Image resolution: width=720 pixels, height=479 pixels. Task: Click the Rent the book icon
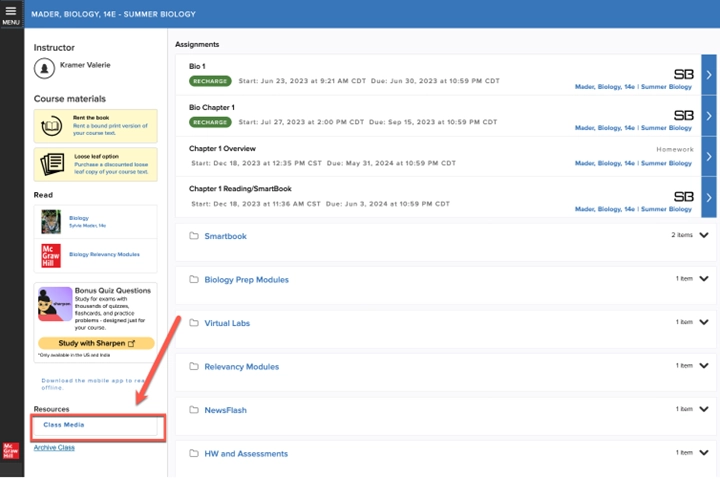[51, 126]
